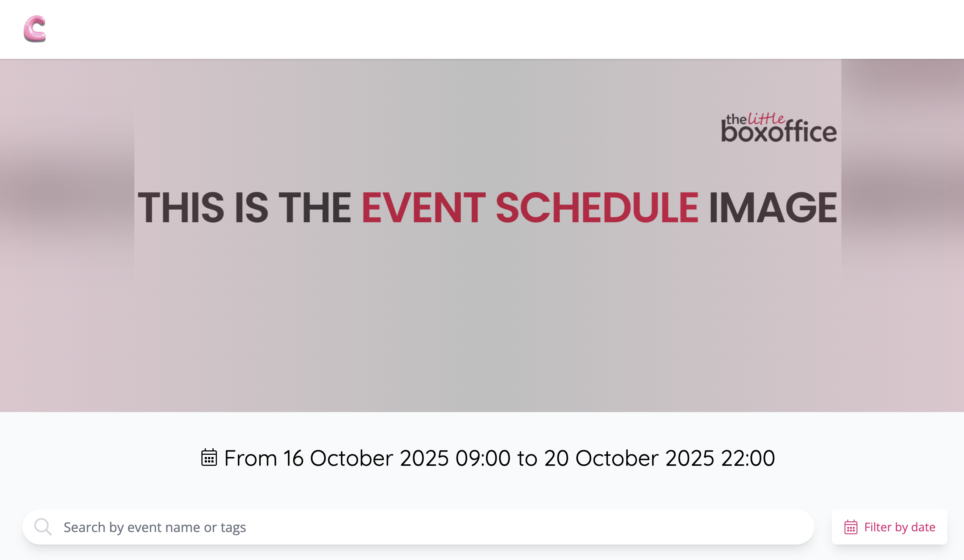Click the 09:00 start time text
Image resolution: width=964 pixels, height=560 pixels.
click(483, 458)
